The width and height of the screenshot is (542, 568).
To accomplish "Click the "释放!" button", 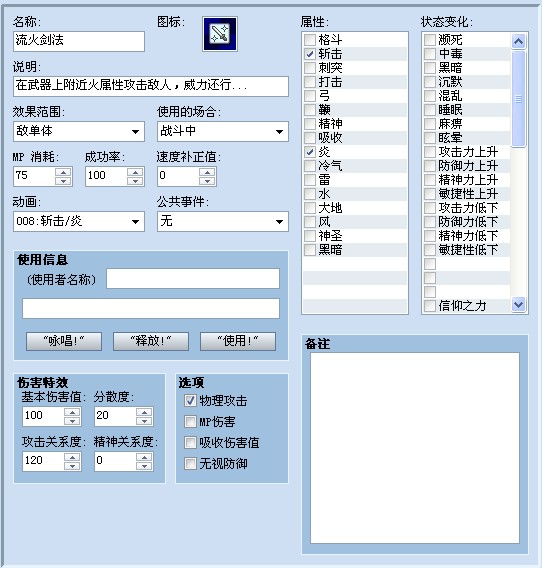I will 151,341.
